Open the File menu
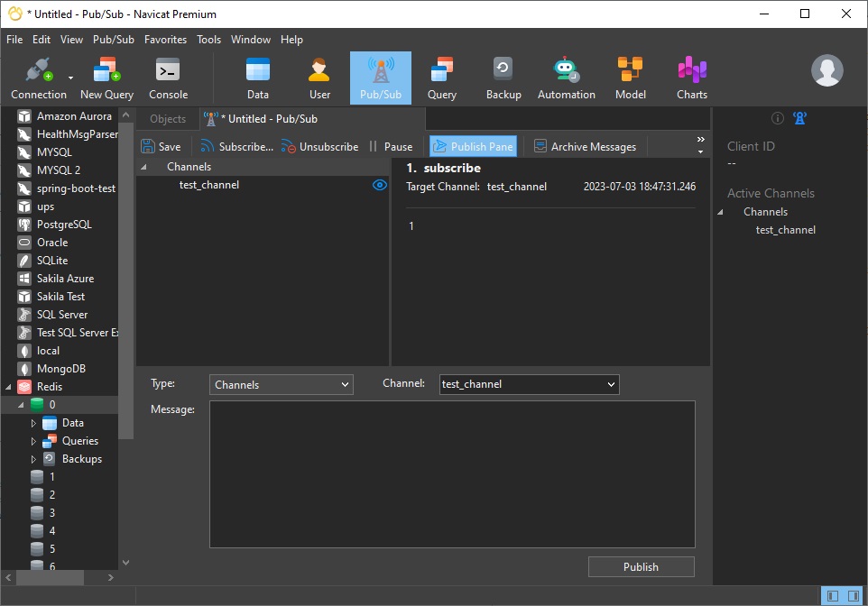 (14, 40)
